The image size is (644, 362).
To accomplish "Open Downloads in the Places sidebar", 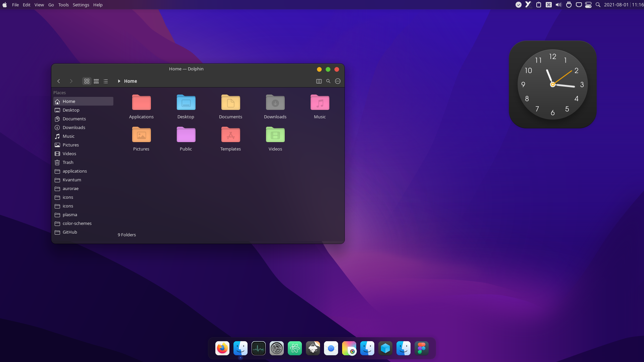I will point(83,127).
